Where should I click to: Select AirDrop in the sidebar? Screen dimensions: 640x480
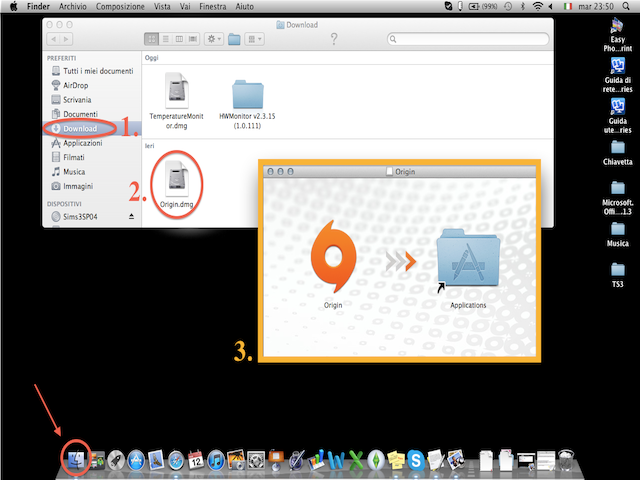[x=92, y=85]
